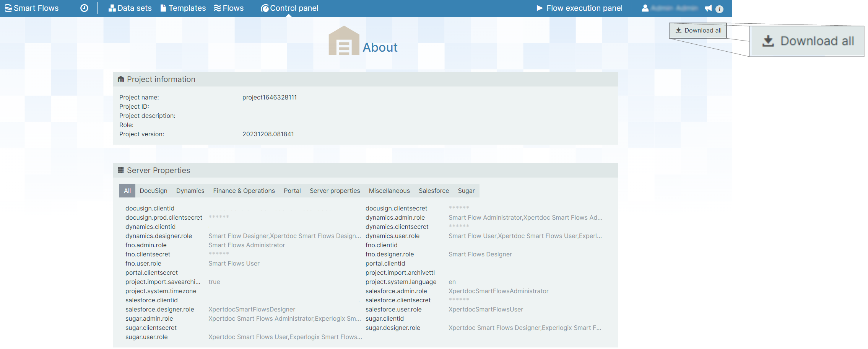The height and width of the screenshot is (349, 868).
Task: Switch to Finance & Operations tab
Action: (244, 191)
